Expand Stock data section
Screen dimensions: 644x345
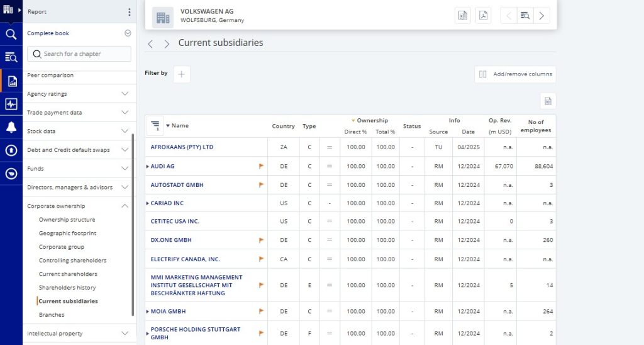click(x=125, y=131)
